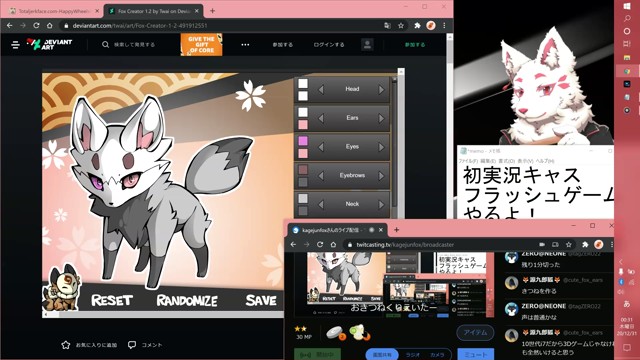Go back in the DeviantArt browser window
640x360 pixels.
[10, 25]
